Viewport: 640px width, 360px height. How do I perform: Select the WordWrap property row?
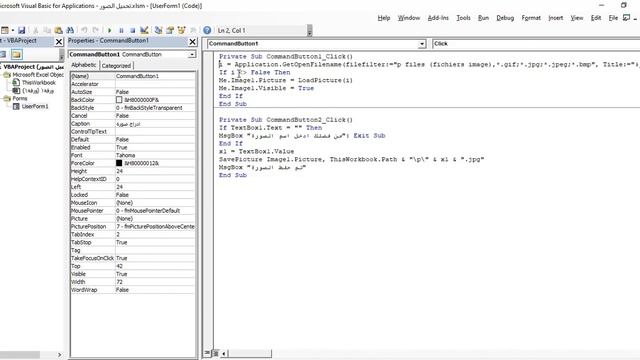(x=133, y=290)
